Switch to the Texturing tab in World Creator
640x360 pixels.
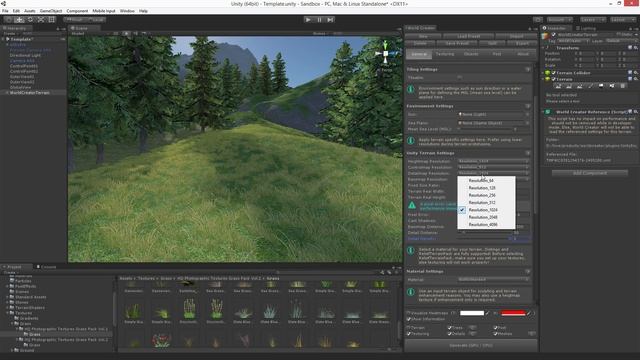pyautogui.click(x=445, y=54)
